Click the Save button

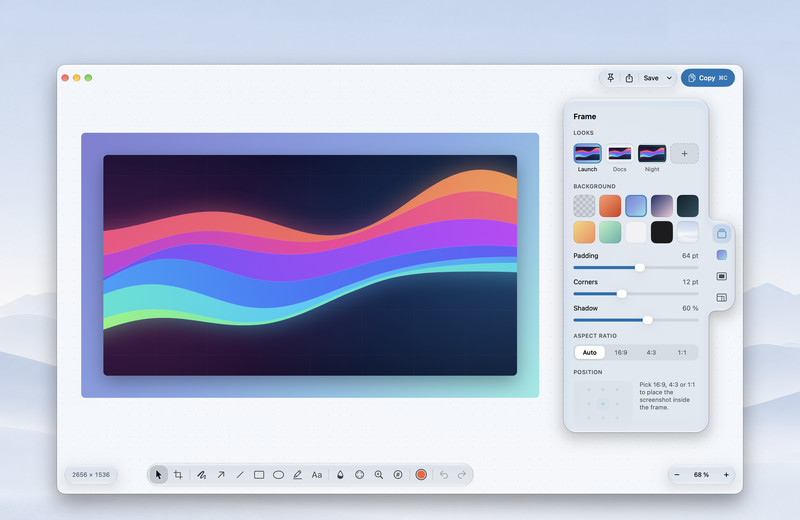point(651,78)
